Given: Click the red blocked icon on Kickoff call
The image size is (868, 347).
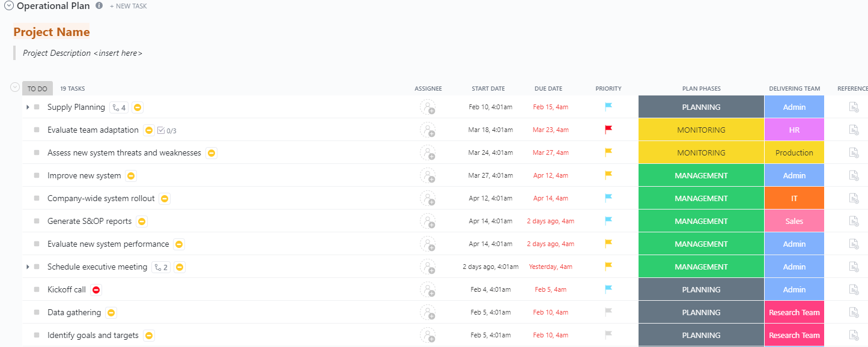Looking at the screenshot, I should tap(96, 290).
